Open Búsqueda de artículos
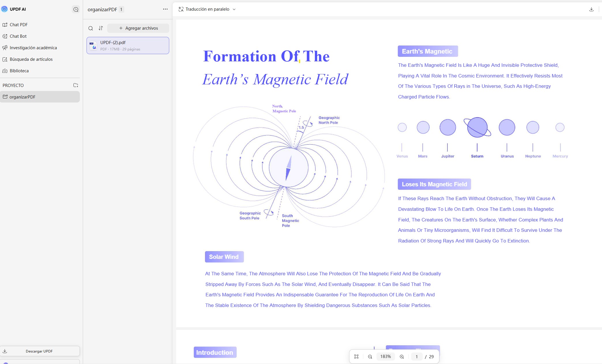602x364 pixels. pyautogui.click(x=31, y=59)
